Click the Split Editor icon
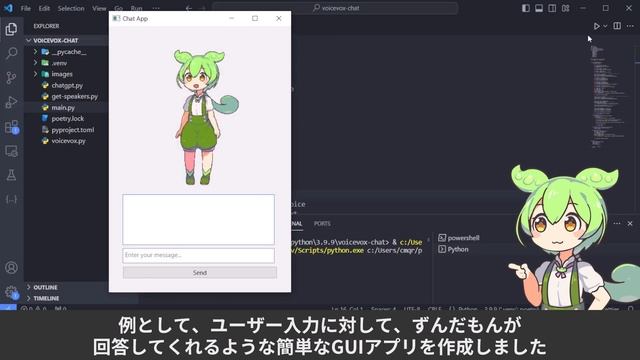 617,26
